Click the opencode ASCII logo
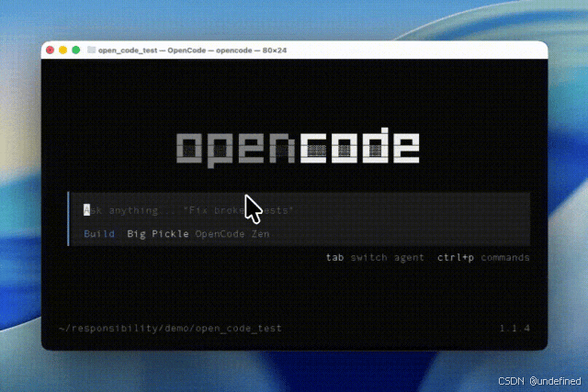This screenshot has width=588, height=392. tap(298, 148)
